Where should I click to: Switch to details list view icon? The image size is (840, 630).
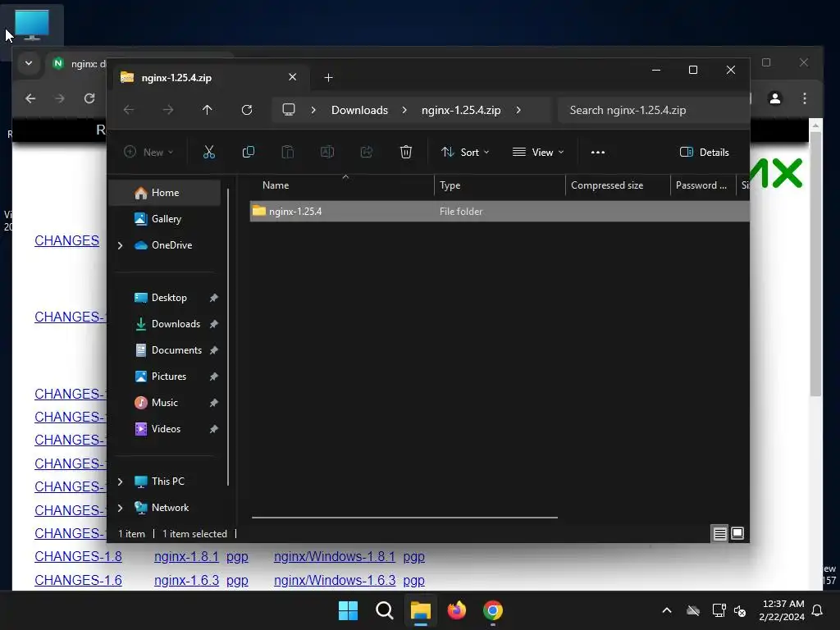tap(719, 533)
